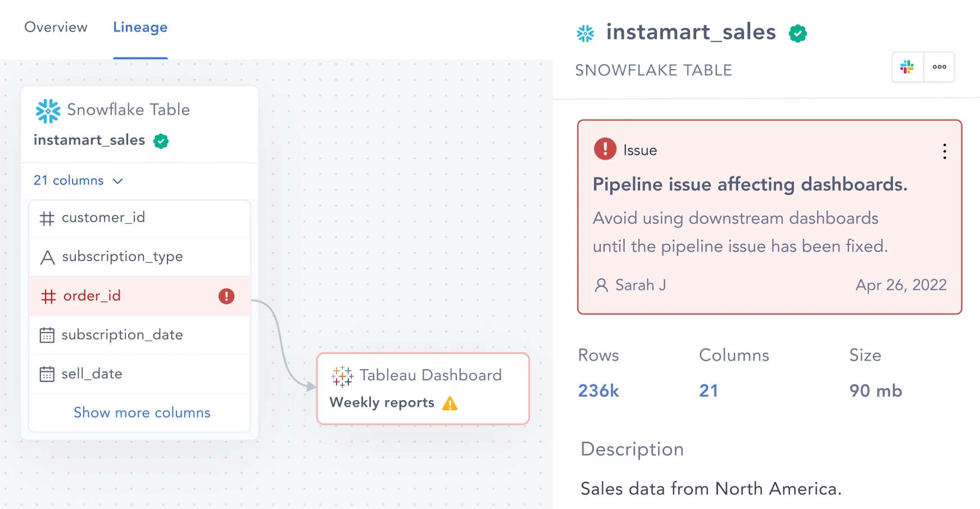
Task: Open the Issue card's vertical kebab menu
Action: (x=945, y=151)
